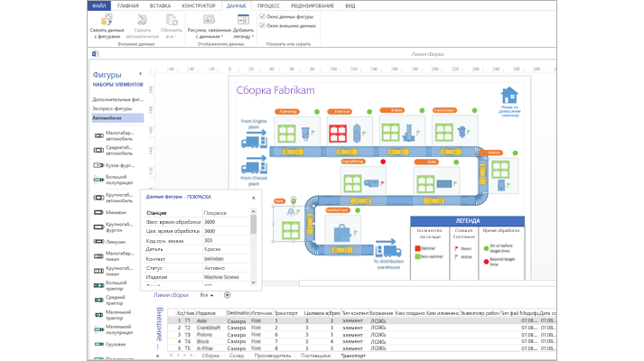Click the red Optimal legend swatch

click(417, 248)
